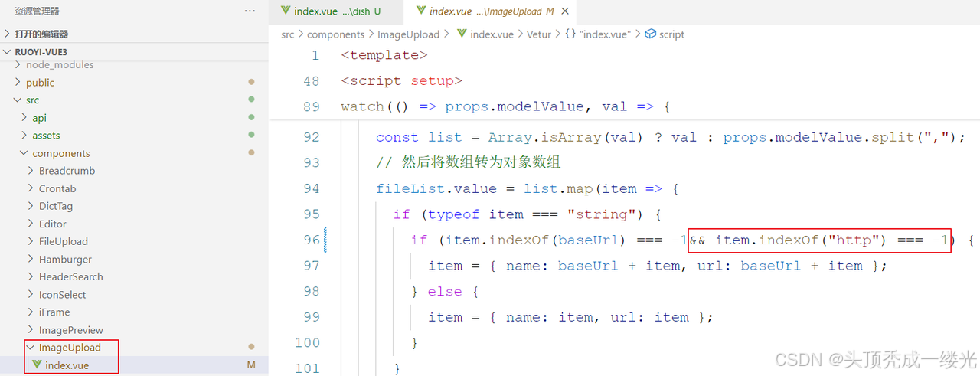
Task: Expand the node_modules folder
Action: [x=60, y=65]
